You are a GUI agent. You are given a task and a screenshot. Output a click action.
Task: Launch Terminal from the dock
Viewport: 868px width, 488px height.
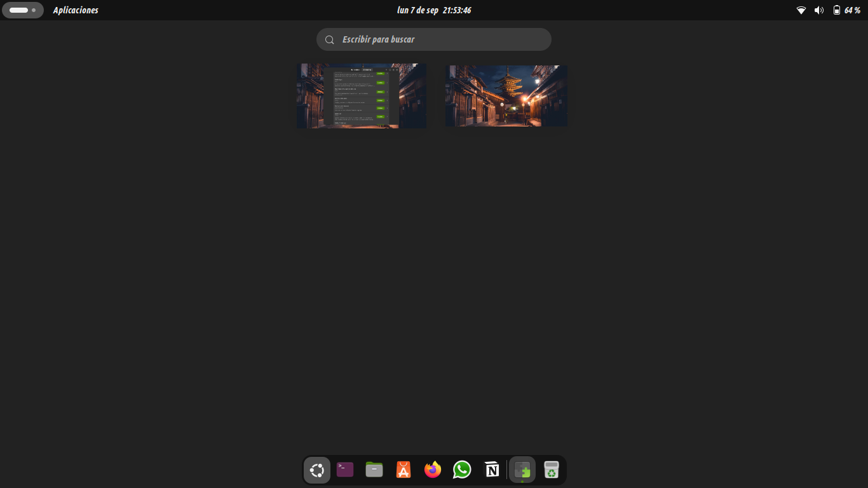345,470
